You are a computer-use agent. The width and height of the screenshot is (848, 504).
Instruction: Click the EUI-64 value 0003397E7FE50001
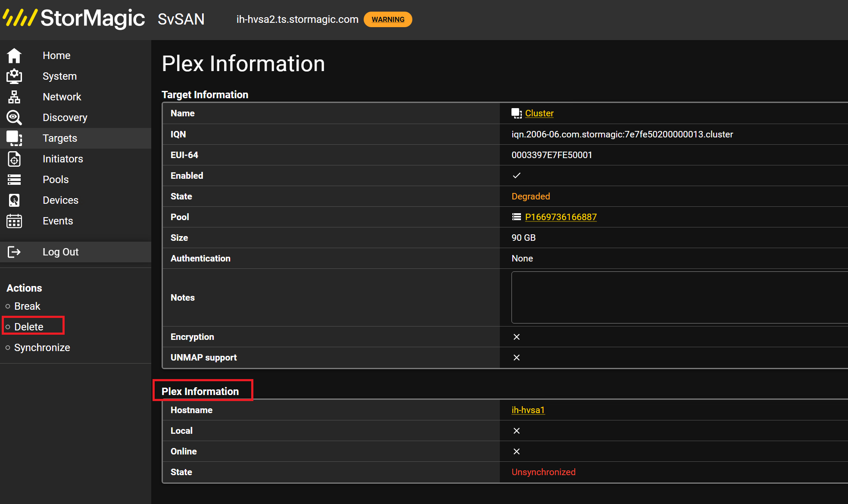pos(552,155)
